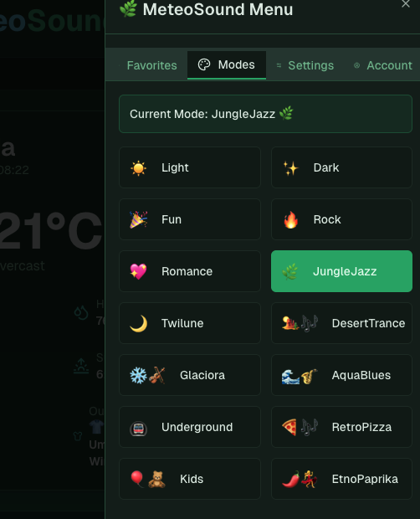Activate Underground mode
Image resolution: width=420 pixels, height=519 pixels.
point(190,427)
